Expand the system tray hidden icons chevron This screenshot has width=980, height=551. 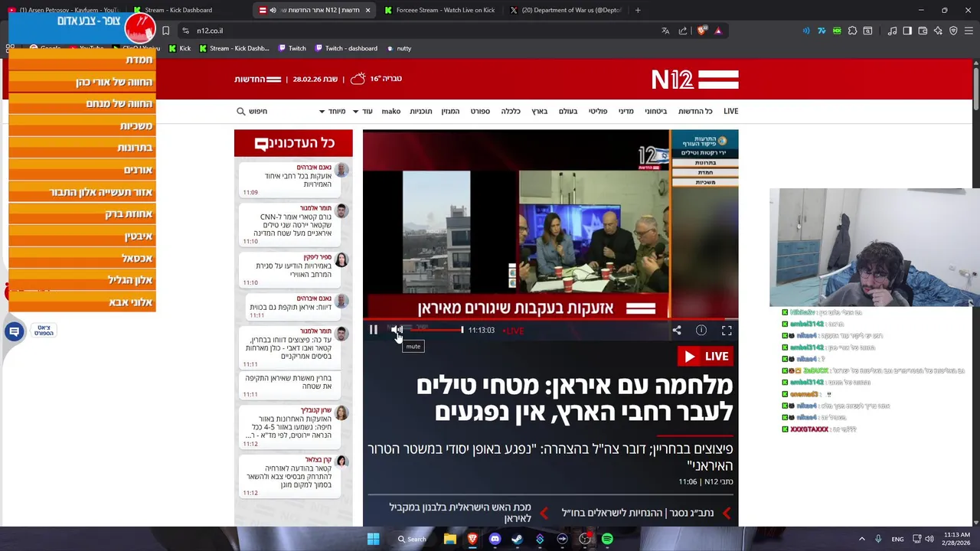pyautogui.click(x=861, y=539)
